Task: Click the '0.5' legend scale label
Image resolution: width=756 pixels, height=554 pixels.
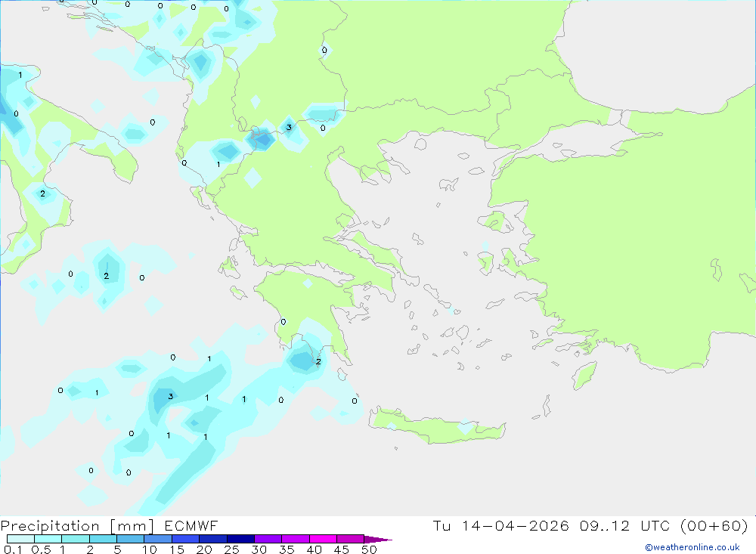Action: click(42, 549)
